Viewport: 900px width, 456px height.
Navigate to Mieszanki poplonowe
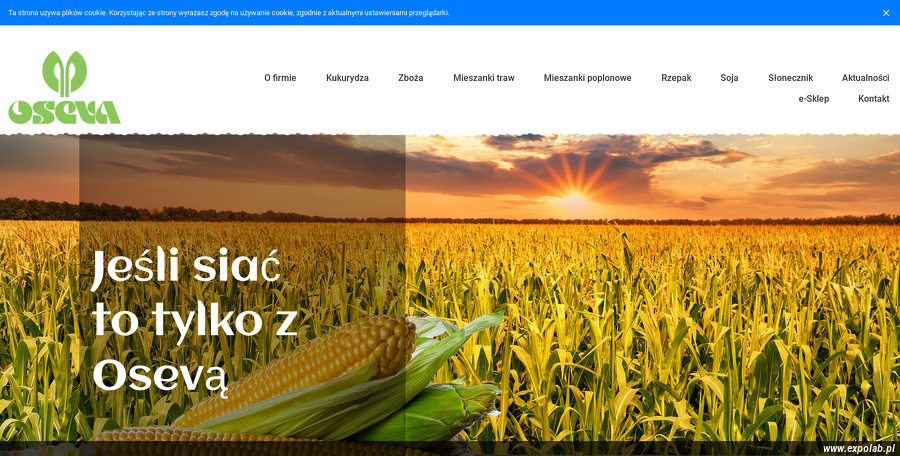click(x=587, y=78)
